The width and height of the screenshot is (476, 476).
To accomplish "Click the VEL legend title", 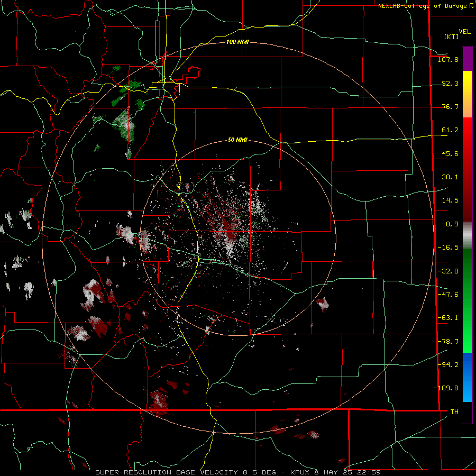I will coord(465,31).
